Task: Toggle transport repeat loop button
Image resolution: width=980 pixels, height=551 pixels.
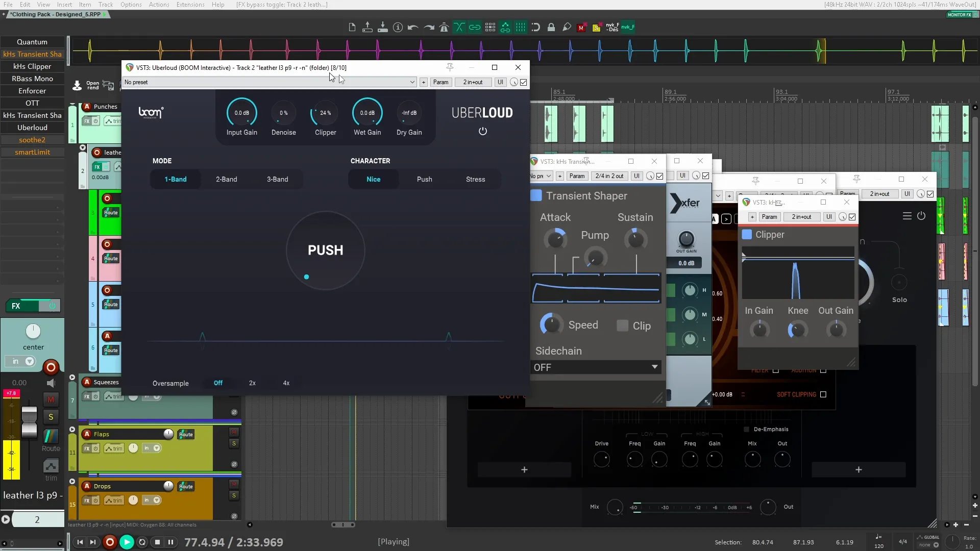Action: point(142,542)
